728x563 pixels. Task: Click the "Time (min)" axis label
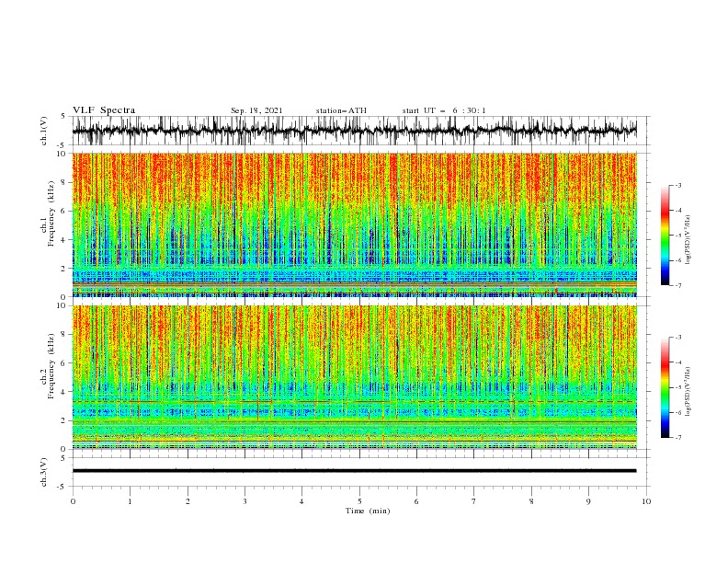(x=368, y=511)
